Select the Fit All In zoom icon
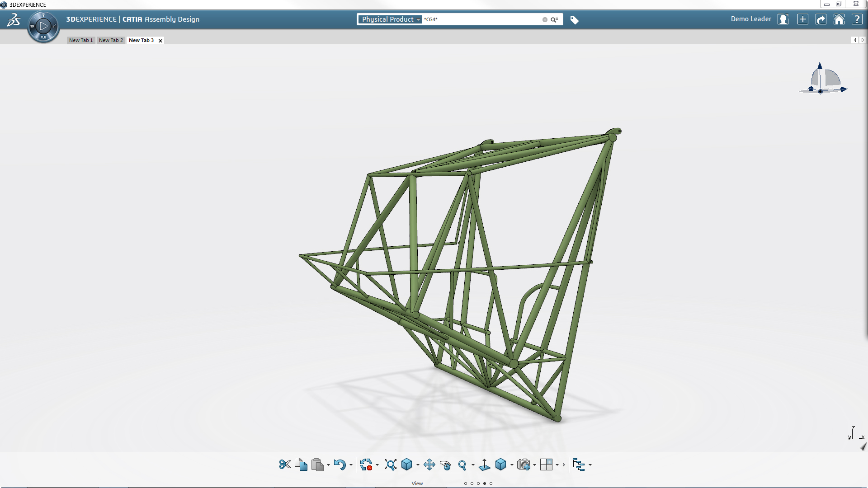Screen dimensions: 868x488 point(390,465)
